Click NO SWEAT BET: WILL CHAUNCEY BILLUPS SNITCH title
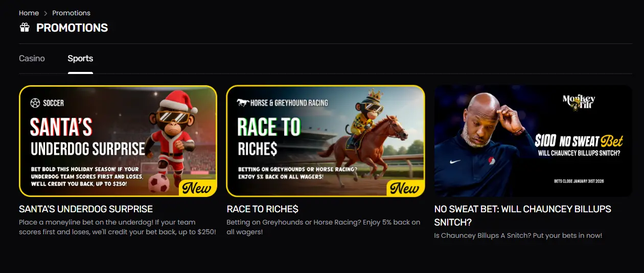 522,216
